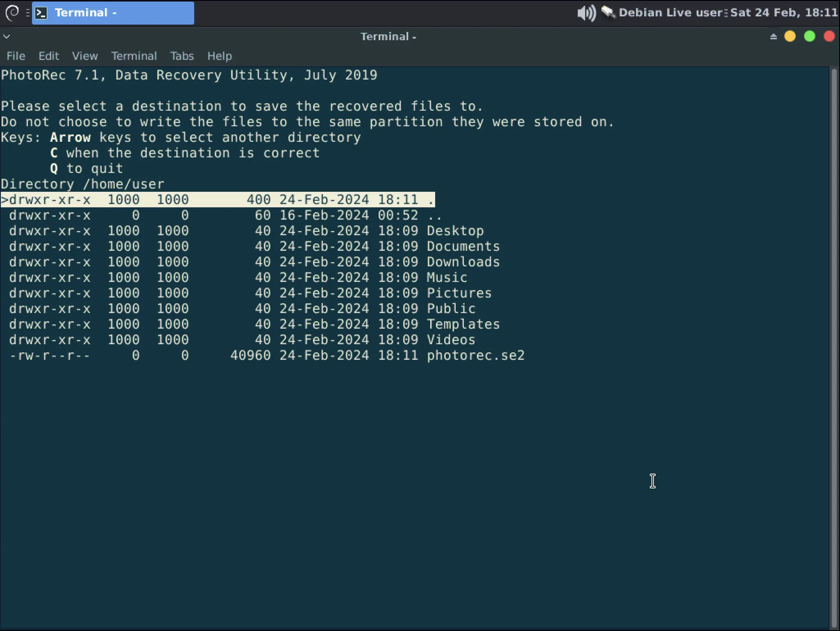This screenshot has height=631, width=840.
Task: Select the photorec.se2 file entry
Action: [475, 355]
